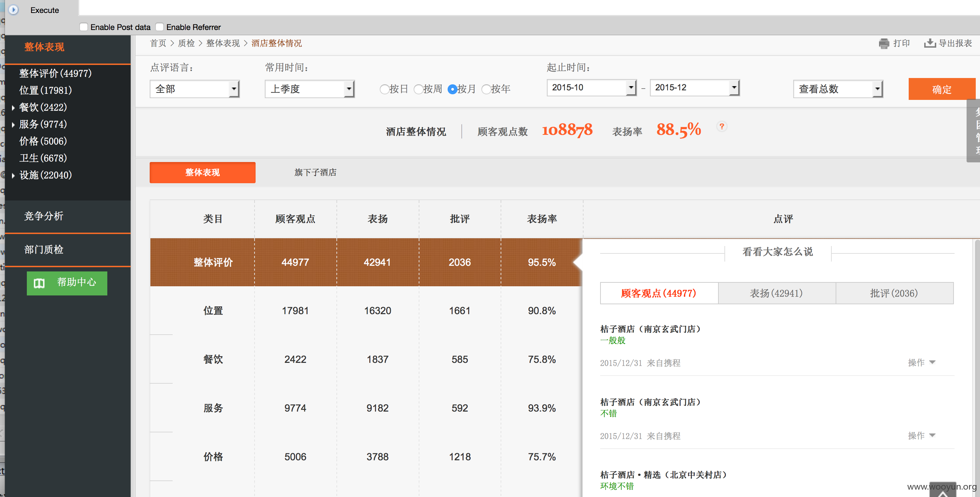
Task: Click the Execute button
Action: [44, 10]
